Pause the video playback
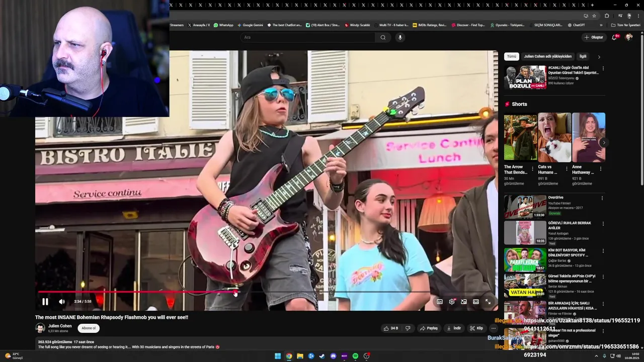Screen dimensions: 644x362 click(45, 302)
